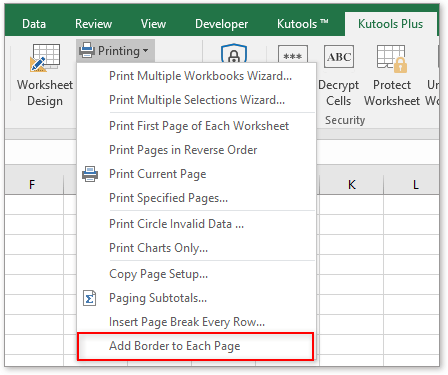Open the Worksheet Design tool icon
Image resolution: width=448 pixels, height=375 pixels.
pos(45,58)
